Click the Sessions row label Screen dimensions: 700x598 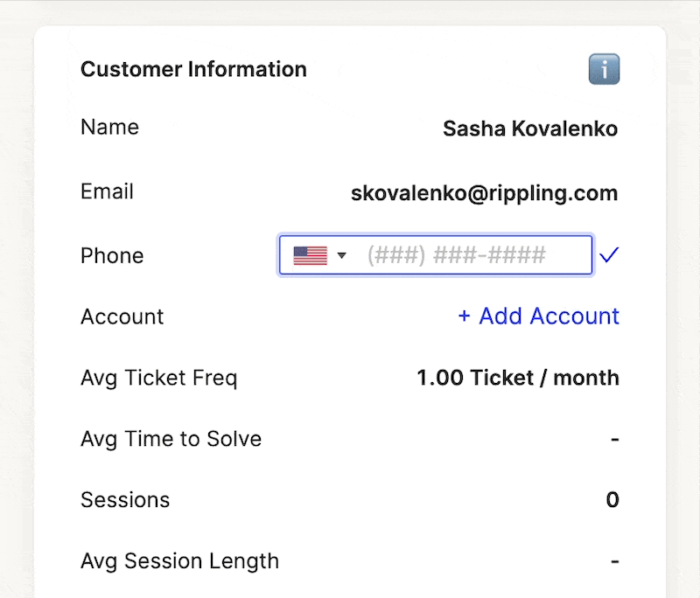coord(125,500)
